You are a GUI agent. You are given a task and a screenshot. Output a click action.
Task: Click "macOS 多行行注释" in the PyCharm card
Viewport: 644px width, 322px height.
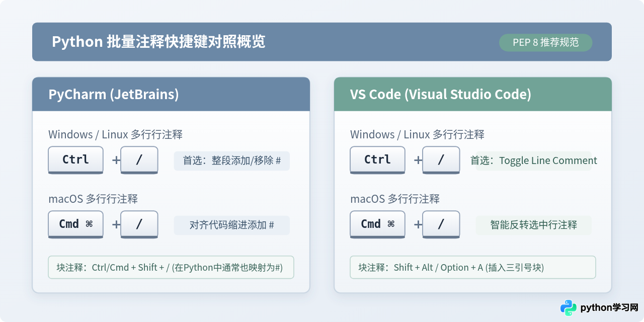coord(93,199)
